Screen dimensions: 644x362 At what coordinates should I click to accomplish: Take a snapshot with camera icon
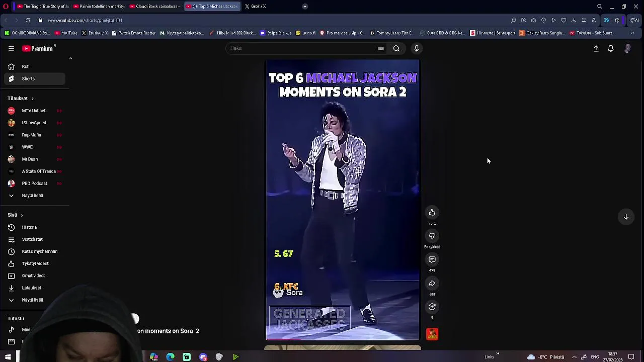coord(533,21)
